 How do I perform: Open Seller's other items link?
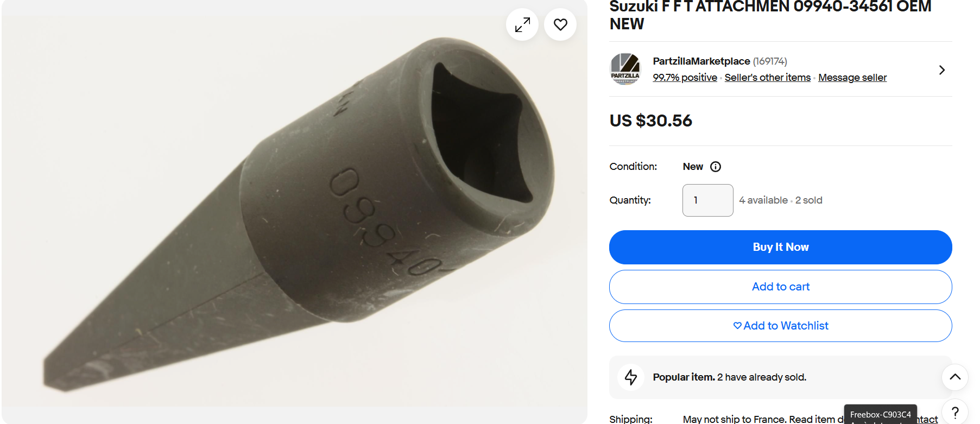pyautogui.click(x=767, y=78)
